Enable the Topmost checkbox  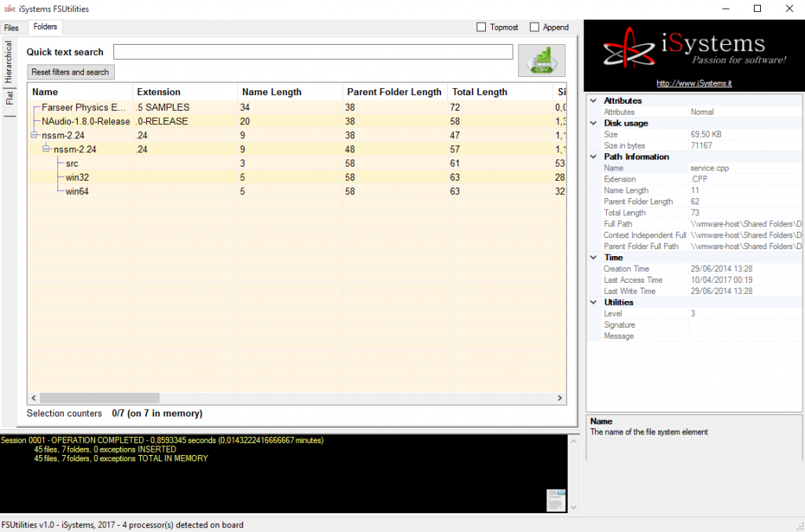pos(481,28)
